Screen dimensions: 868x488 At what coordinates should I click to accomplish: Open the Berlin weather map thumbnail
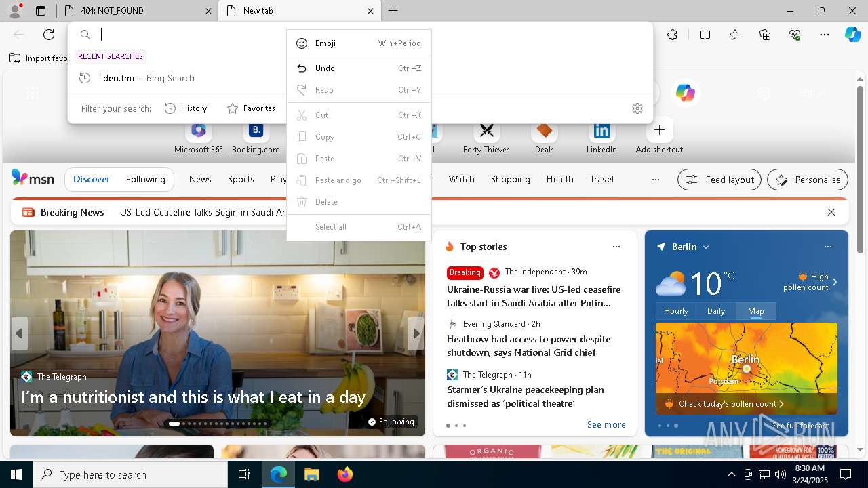pyautogui.click(x=747, y=368)
